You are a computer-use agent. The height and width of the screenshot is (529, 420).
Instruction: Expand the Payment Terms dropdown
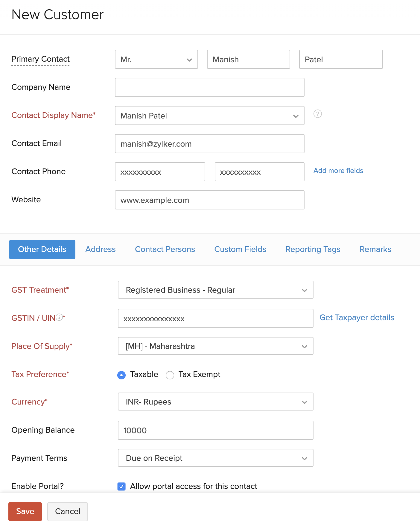pyautogui.click(x=215, y=458)
